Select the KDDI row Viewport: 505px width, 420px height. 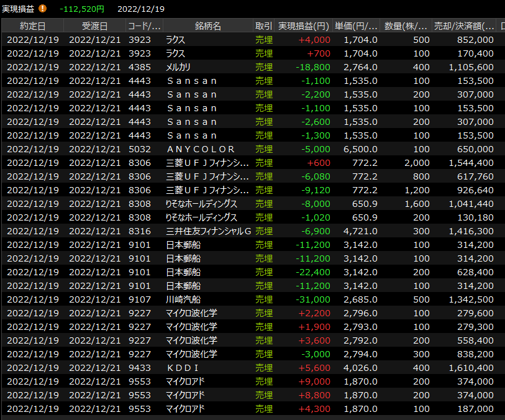[207, 368]
